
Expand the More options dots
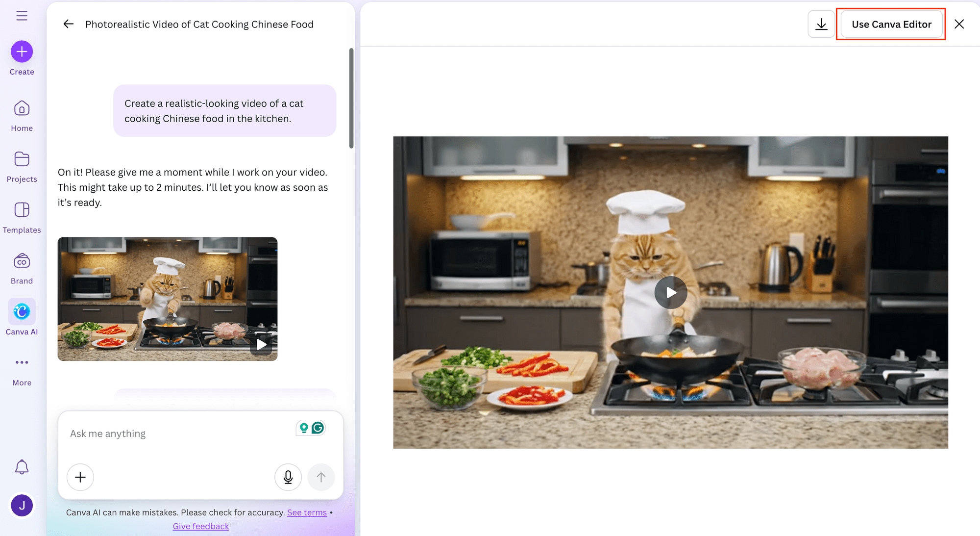(x=22, y=362)
